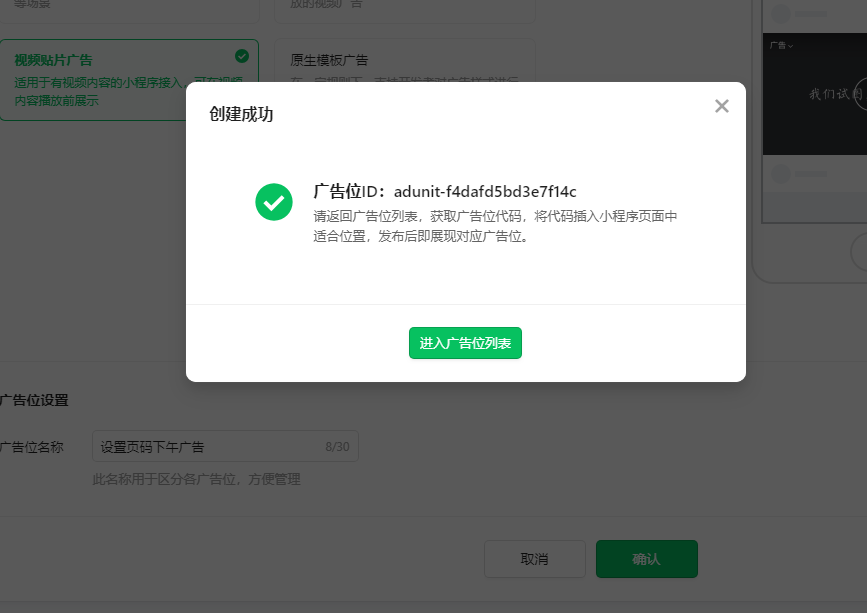This screenshot has width=867, height=613.
Task: Click the 创建成功 dialog title
Action: tap(241, 114)
